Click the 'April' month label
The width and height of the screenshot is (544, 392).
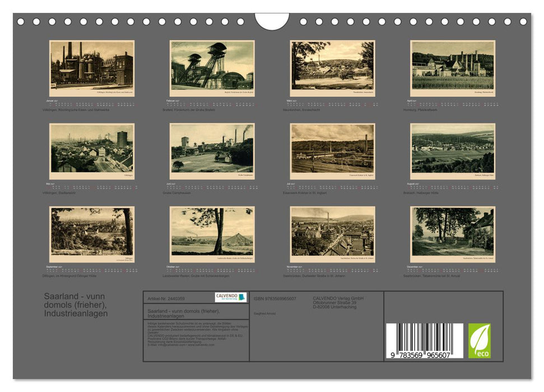pyautogui.click(x=410, y=101)
